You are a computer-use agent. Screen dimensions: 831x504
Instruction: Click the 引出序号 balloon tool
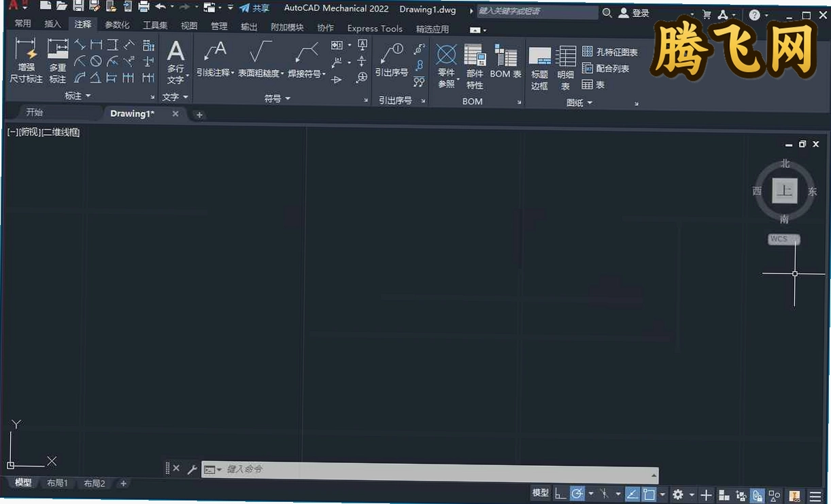tap(392, 60)
